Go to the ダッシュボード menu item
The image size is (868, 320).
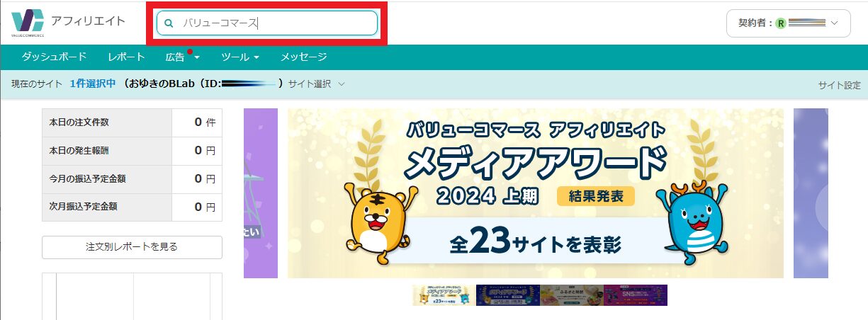(x=54, y=57)
